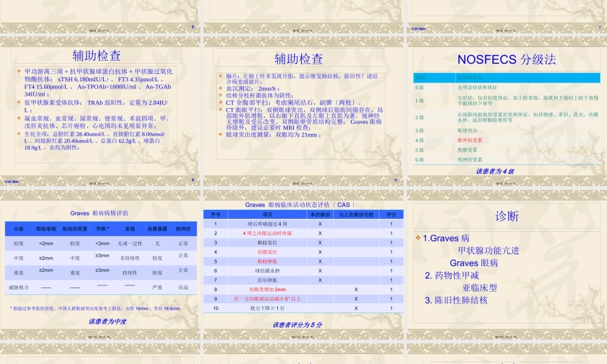Viewport: 607px width, 364px height.
Task: Click the 眼外肌受累 row in red
Action: pyautogui.click(x=507, y=140)
